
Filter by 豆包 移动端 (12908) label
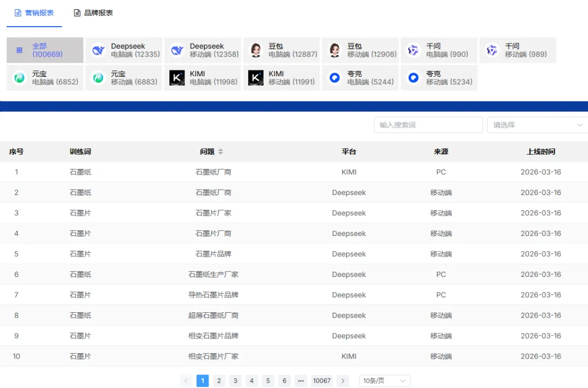pyautogui.click(x=372, y=54)
